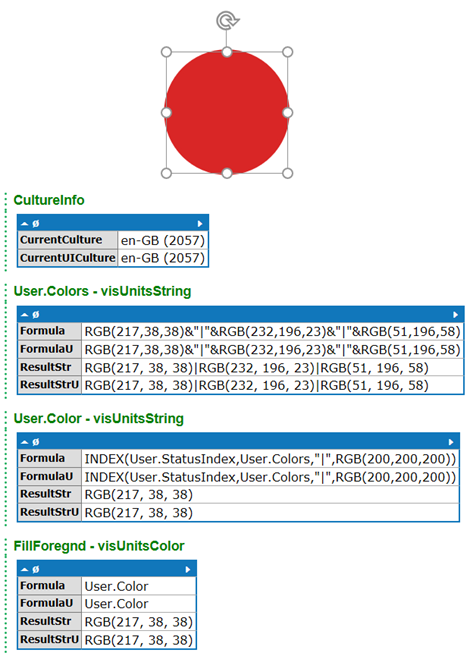The height and width of the screenshot is (659, 470).
Task: Click the FillForegnd FormulaU cell User.Color
Action: click(139, 604)
